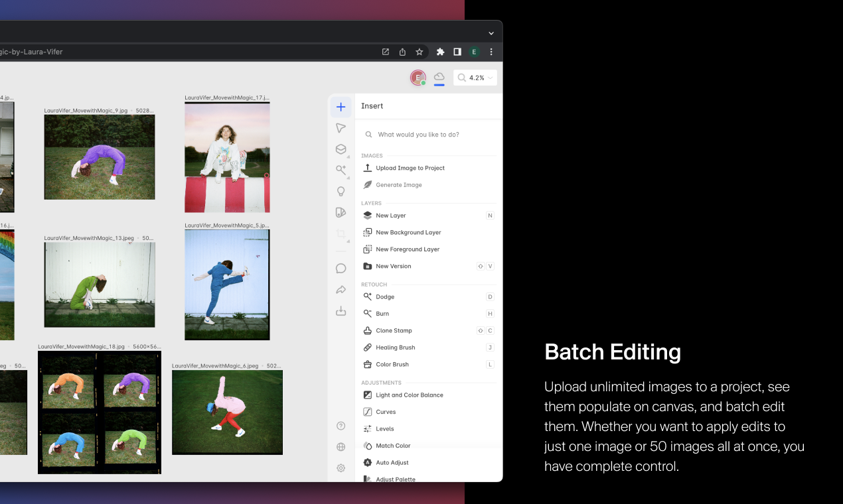The width and height of the screenshot is (843, 504).
Task: Click the file name LauraVifer_MovewithMagic_18.jpg
Action: 81,346
